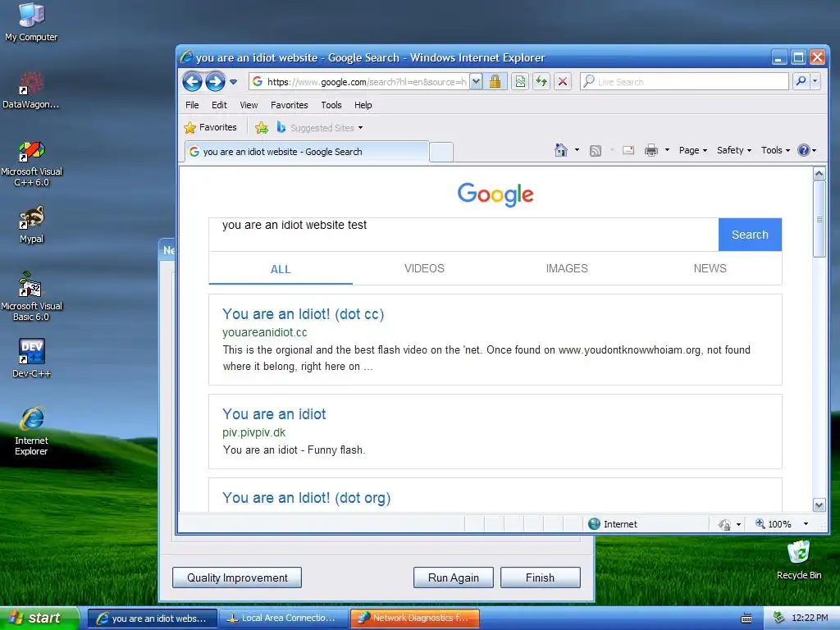Open the View menu

249,105
